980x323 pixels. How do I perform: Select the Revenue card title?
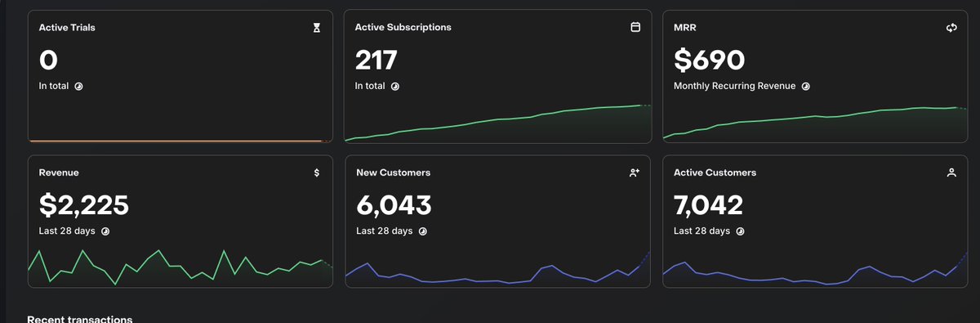click(59, 173)
